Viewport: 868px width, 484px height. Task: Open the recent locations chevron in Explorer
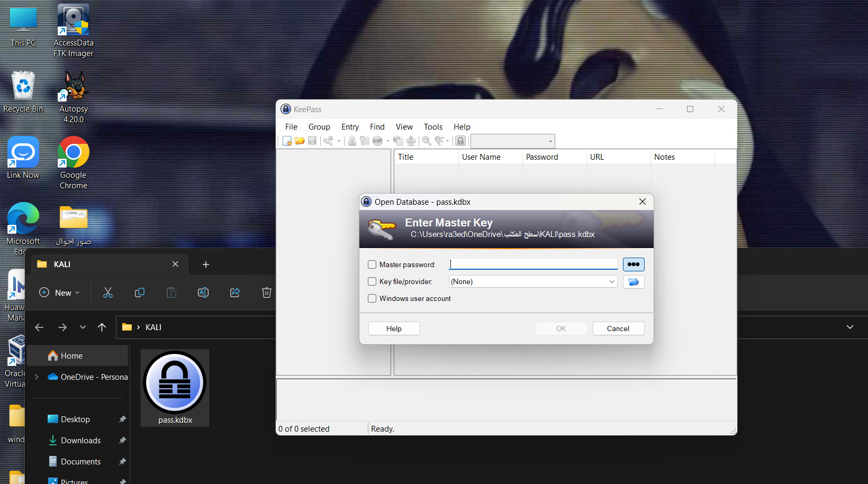(83, 327)
